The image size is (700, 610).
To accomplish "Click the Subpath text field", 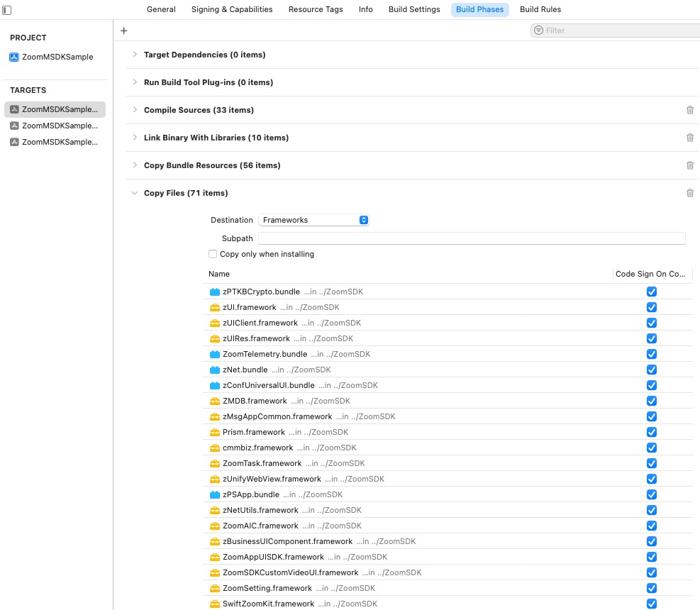I will tap(472, 238).
